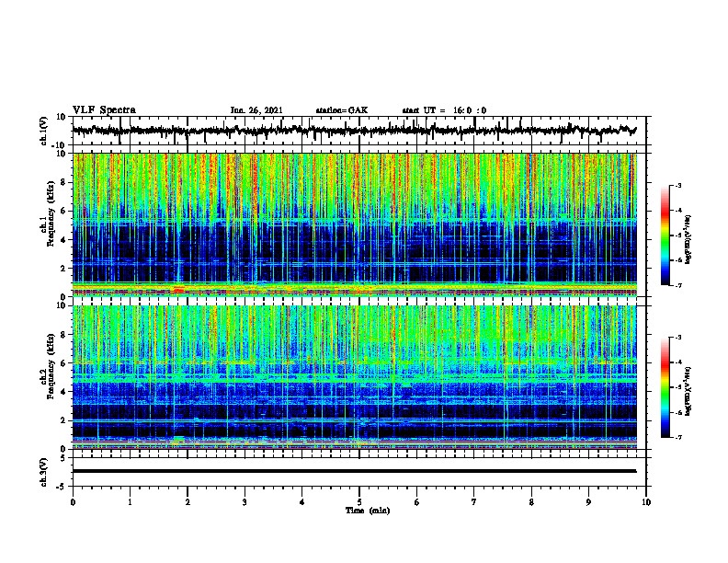Click the "-3" label on ch.1 colorbar

coord(678,185)
